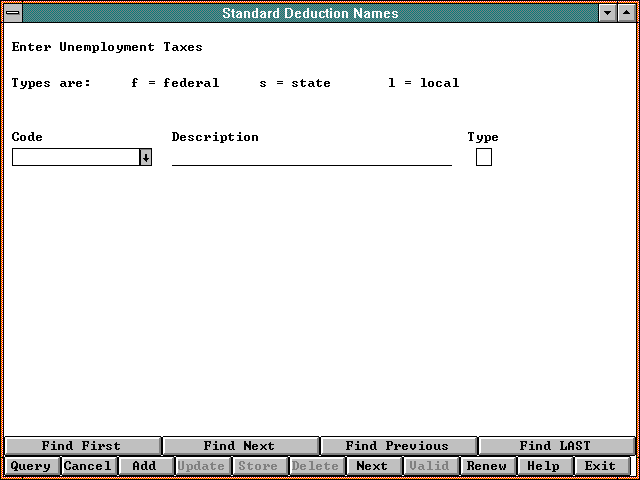Open the window system menu icon
The height and width of the screenshot is (480, 640).
click(12, 13)
